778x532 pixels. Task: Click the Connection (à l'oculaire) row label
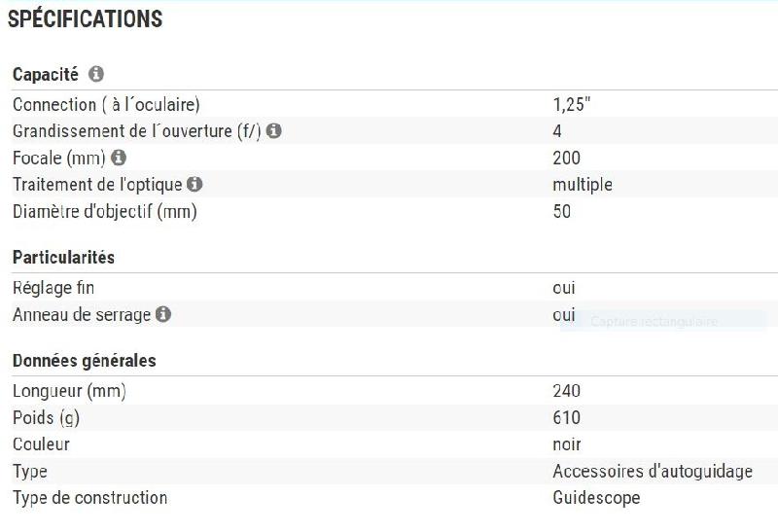(x=106, y=104)
